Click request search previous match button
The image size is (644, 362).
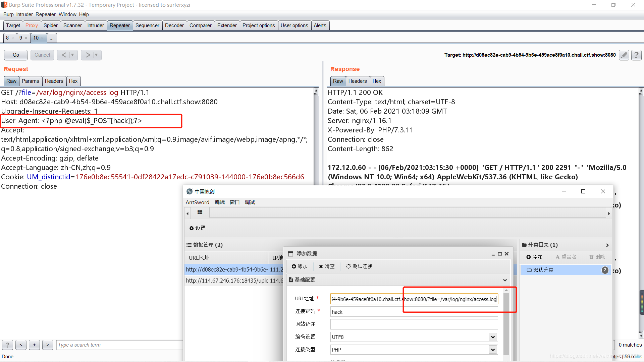coord(21,345)
